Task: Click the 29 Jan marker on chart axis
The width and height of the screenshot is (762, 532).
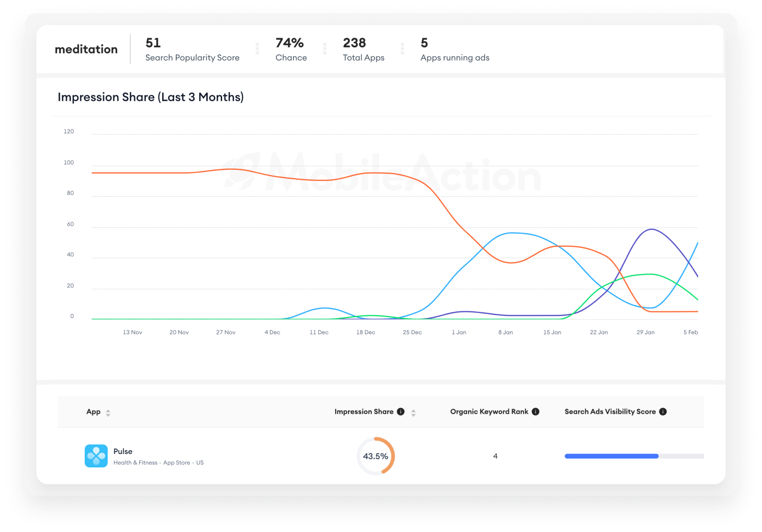Action: [645, 332]
